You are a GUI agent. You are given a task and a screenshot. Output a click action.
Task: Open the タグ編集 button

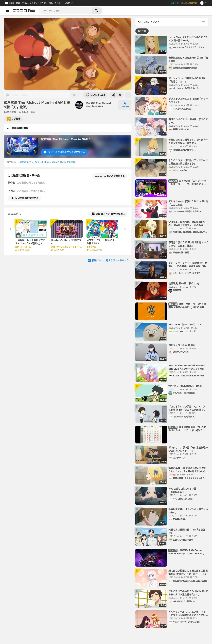(x=14, y=119)
